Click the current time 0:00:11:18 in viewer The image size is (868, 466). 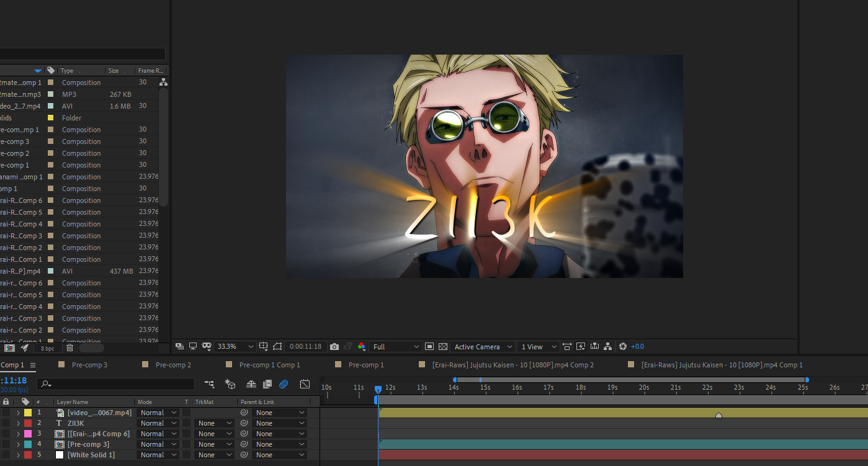pyautogui.click(x=305, y=347)
